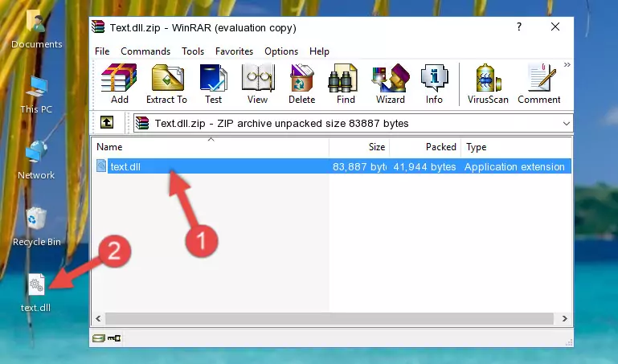Click the horizontal scrollbar track
Screen dimensions: 618x364
(x=329, y=318)
